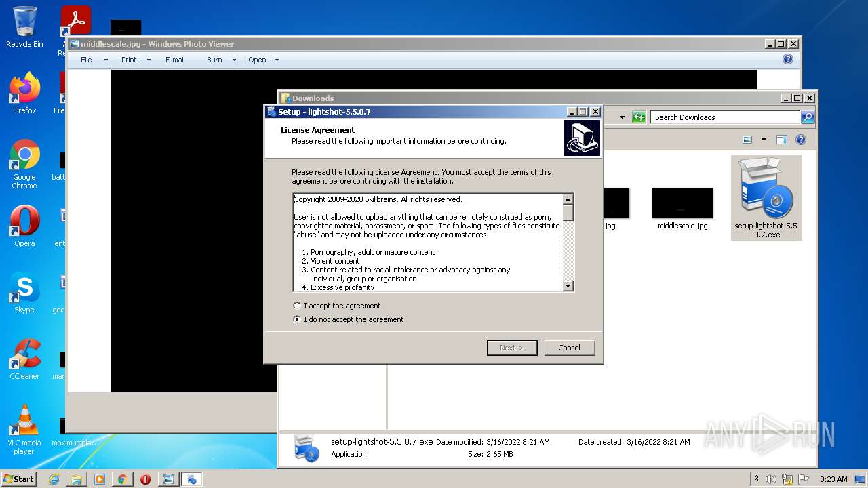Open Windows Media Player from the taskbar
Image resolution: width=868 pixels, height=488 pixels.
coord(100,479)
